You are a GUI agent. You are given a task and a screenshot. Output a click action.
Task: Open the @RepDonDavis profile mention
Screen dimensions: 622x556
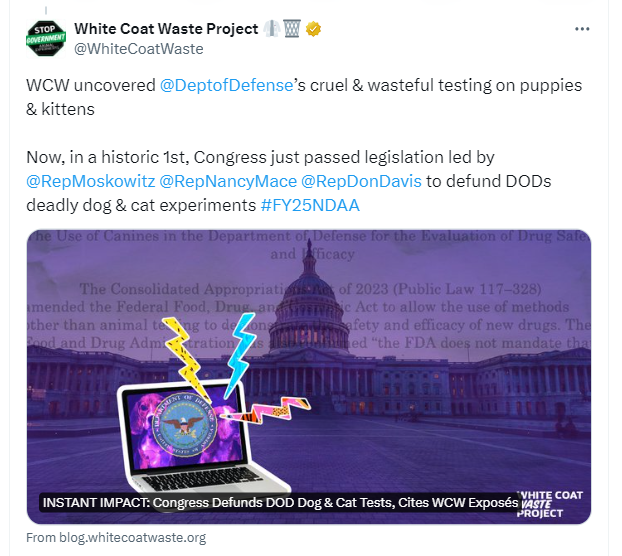[x=361, y=182]
